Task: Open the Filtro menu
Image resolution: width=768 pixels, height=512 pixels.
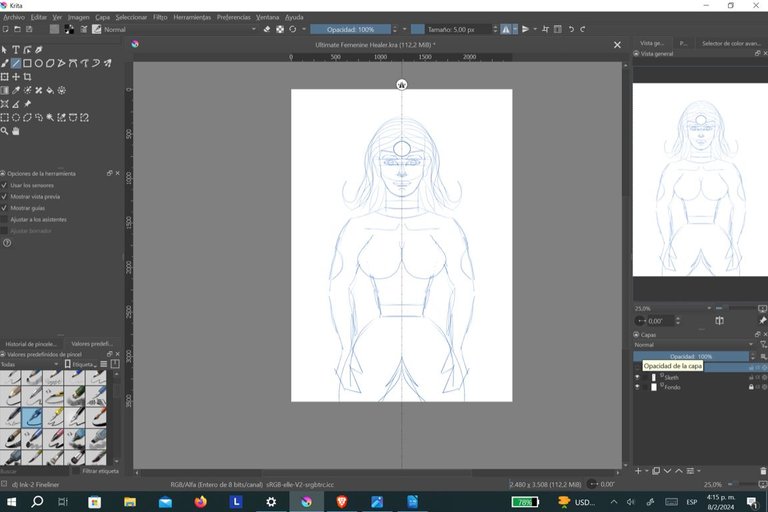Action: coord(160,17)
